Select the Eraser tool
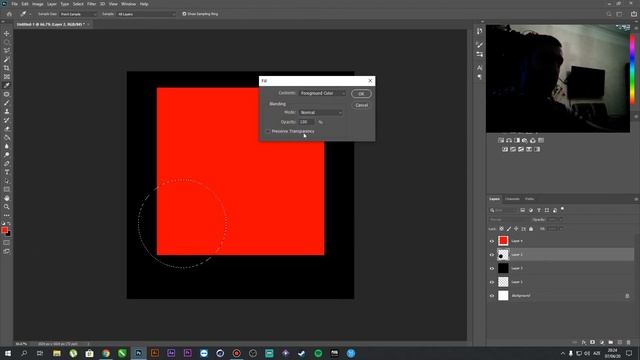 coord(7,129)
